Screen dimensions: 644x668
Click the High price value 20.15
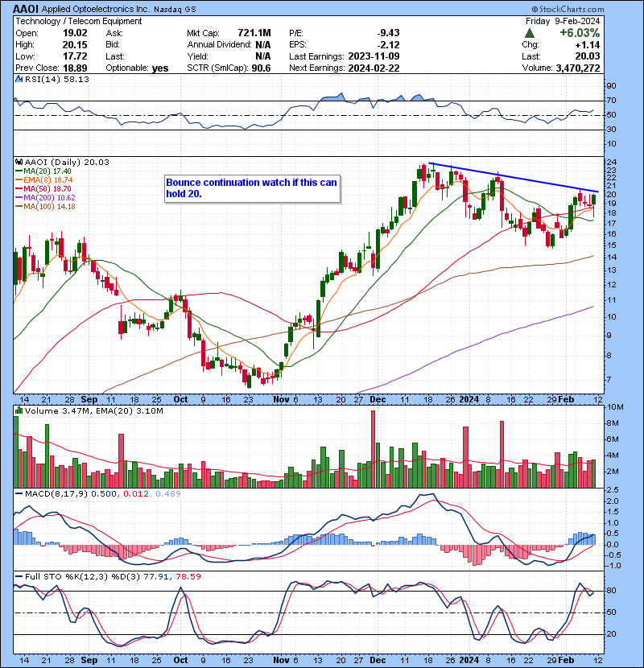point(75,45)
